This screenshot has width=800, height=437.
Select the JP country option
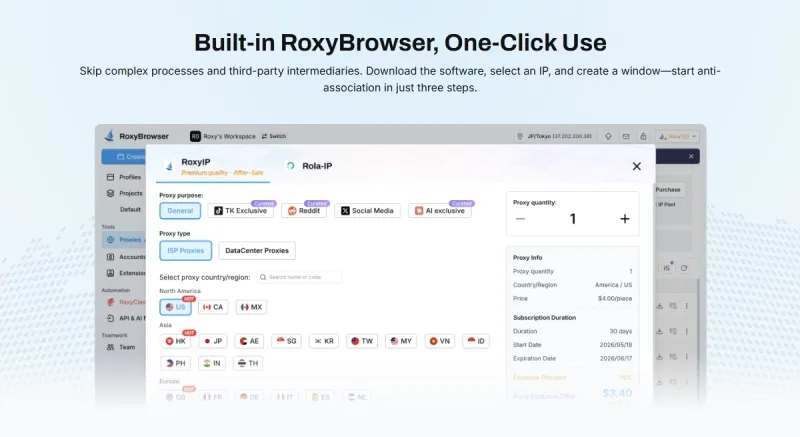(213, 341)
